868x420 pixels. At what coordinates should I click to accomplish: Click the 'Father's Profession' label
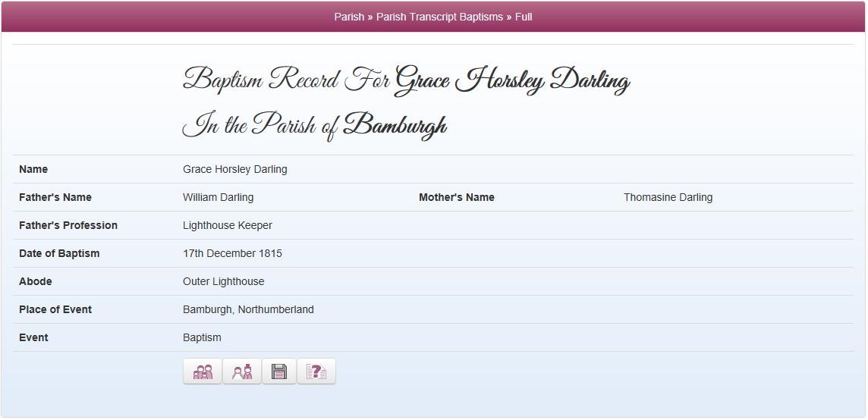(x=68, y=226)
